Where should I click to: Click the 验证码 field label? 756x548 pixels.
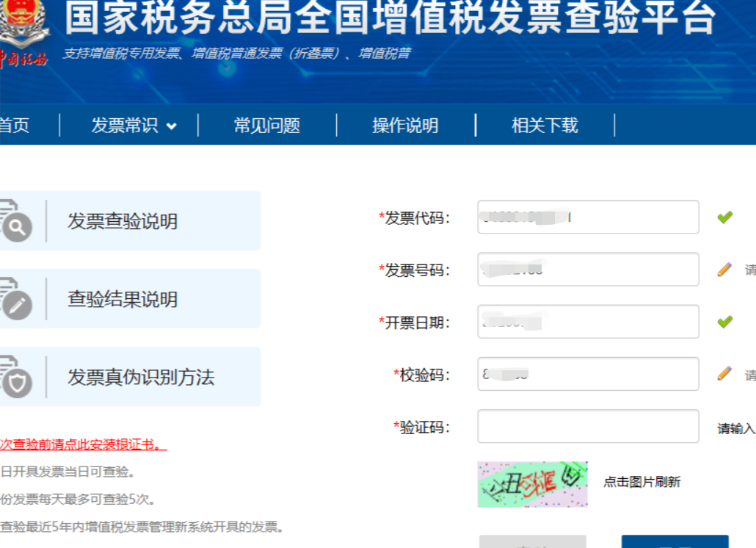point(422,428)
